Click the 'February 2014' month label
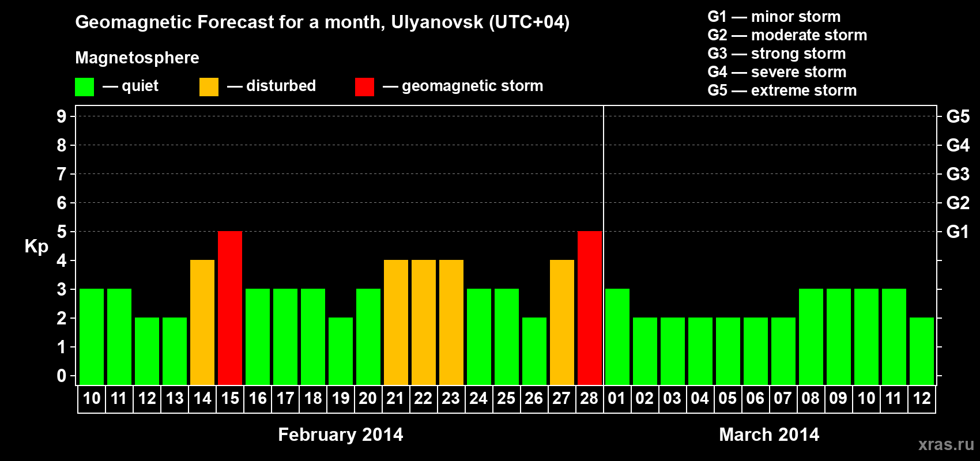 tap(341, 434)
